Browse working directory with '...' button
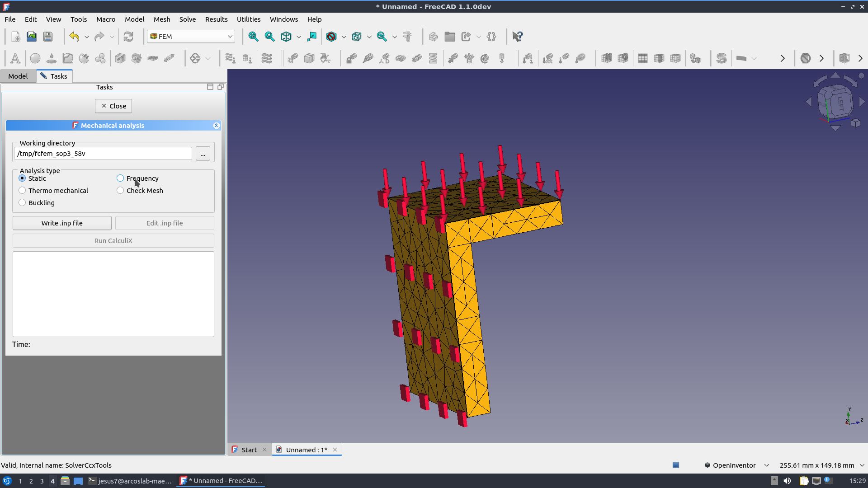The width and height of the screenshot is (868, 488). [x=203, y=154]
